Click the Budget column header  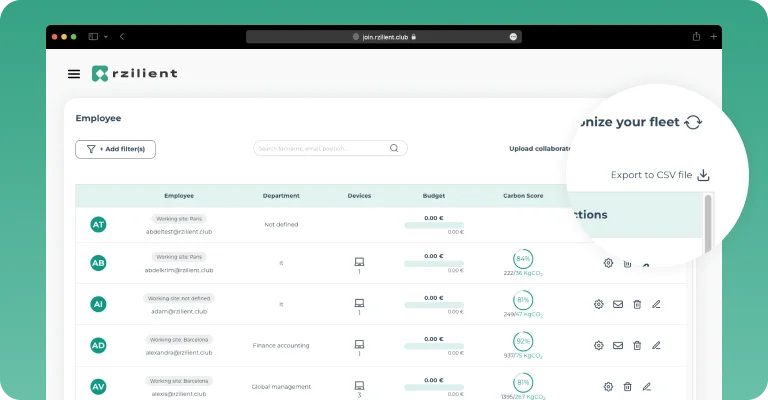434,196
